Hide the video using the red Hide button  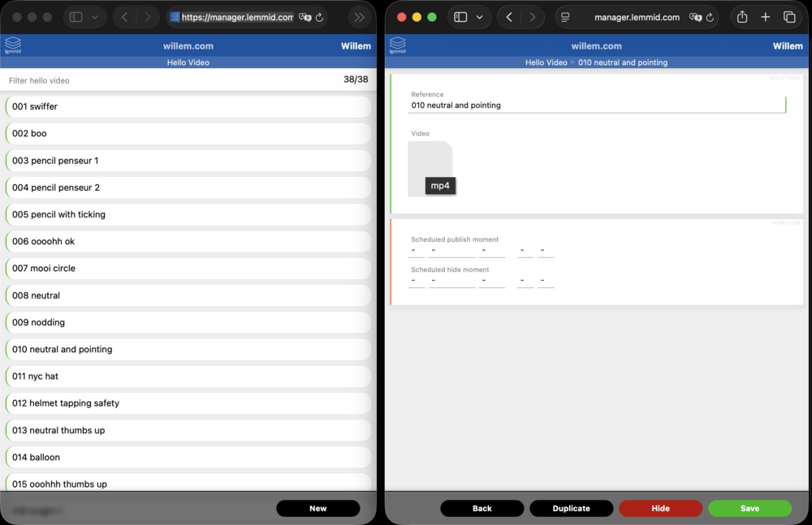coord(660,508)
